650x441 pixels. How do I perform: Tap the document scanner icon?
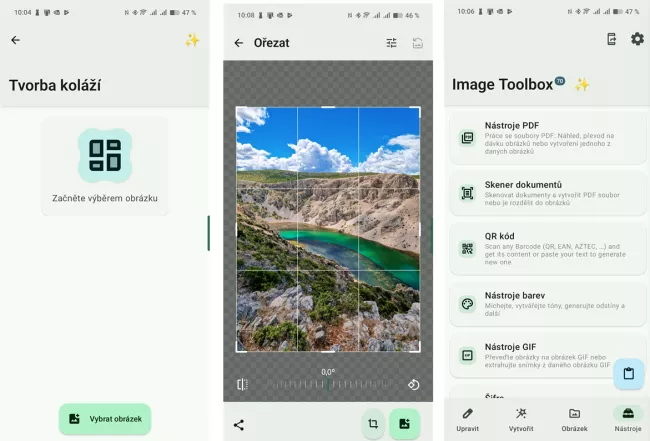point(467,193)
